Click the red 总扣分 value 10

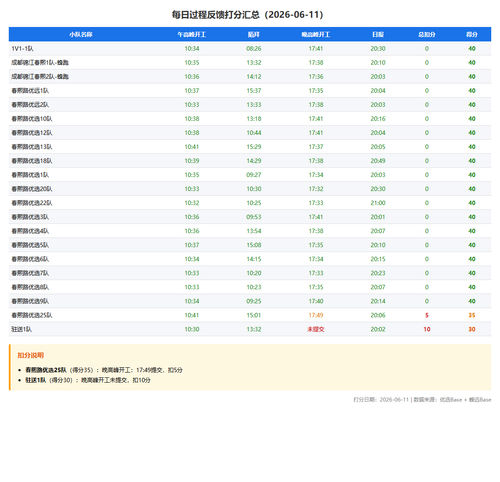(427, 329)
